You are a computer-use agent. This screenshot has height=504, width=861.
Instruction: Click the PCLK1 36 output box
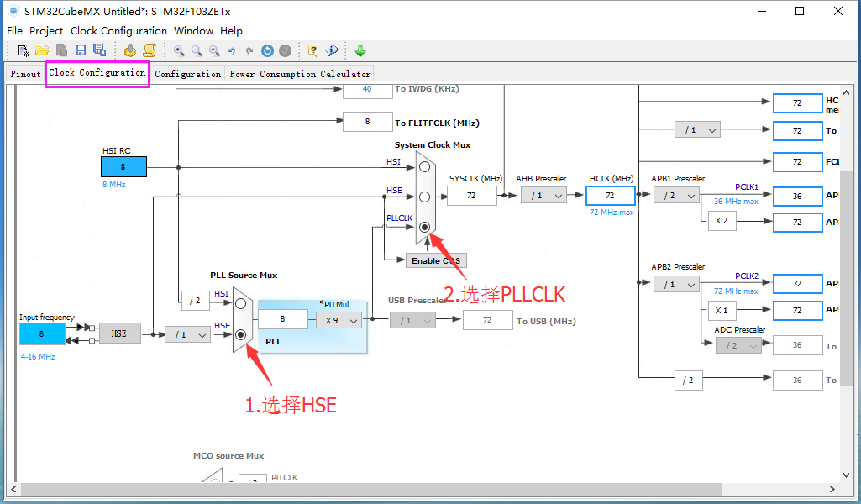[x=797, y=196]
